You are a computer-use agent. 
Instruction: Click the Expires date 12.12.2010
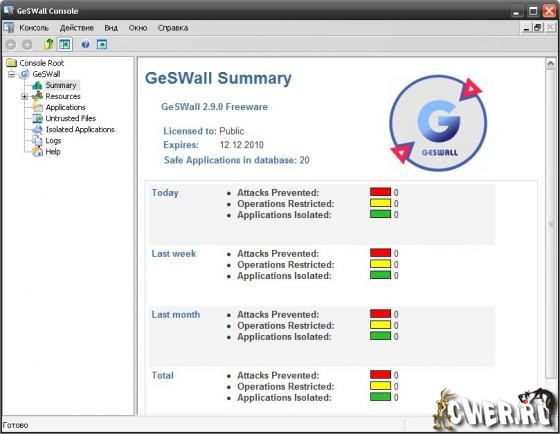tap(242, 145)
